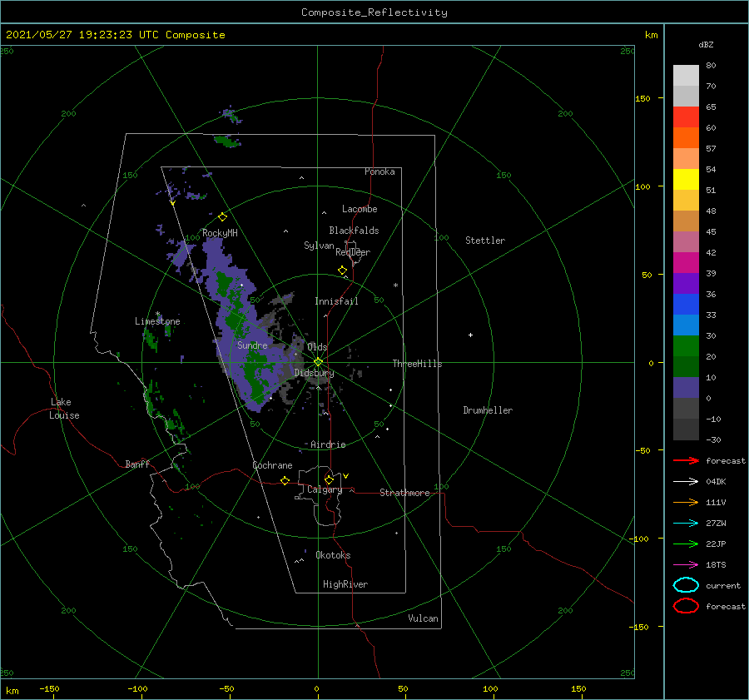Click the yellow diamond marker near Cochrane
This screenshot has width=749, height=700.
point(285,481)
